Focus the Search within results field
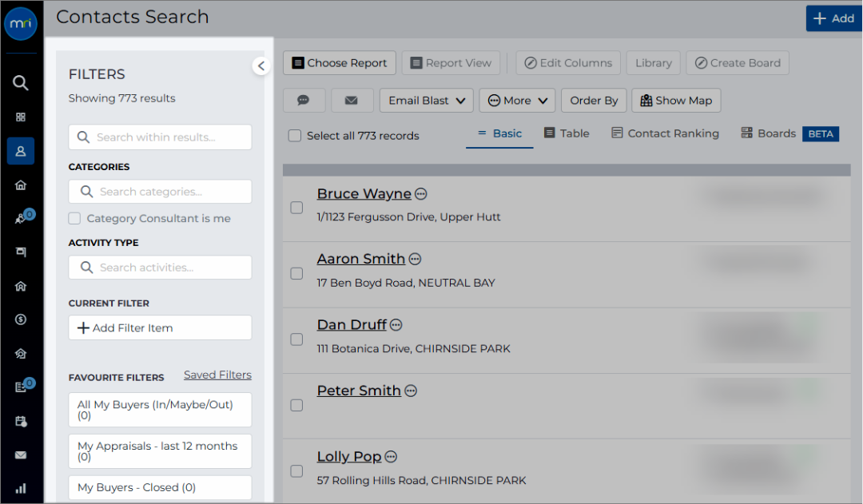 coord(160,137)
